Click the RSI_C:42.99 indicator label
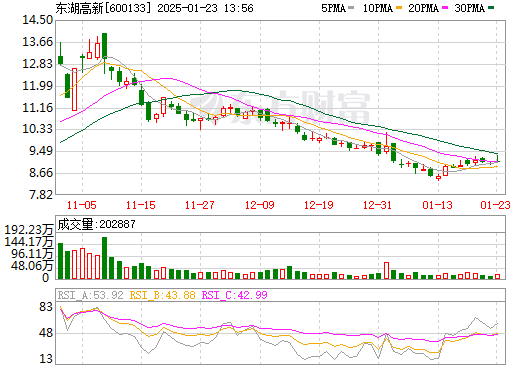This screenshot has width=520, height=365. pos(235,295)
